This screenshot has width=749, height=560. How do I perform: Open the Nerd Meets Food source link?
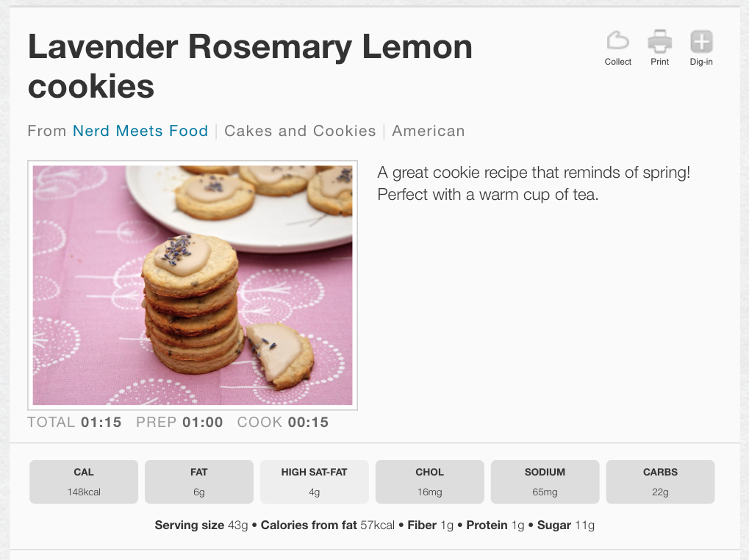point(140,131)
